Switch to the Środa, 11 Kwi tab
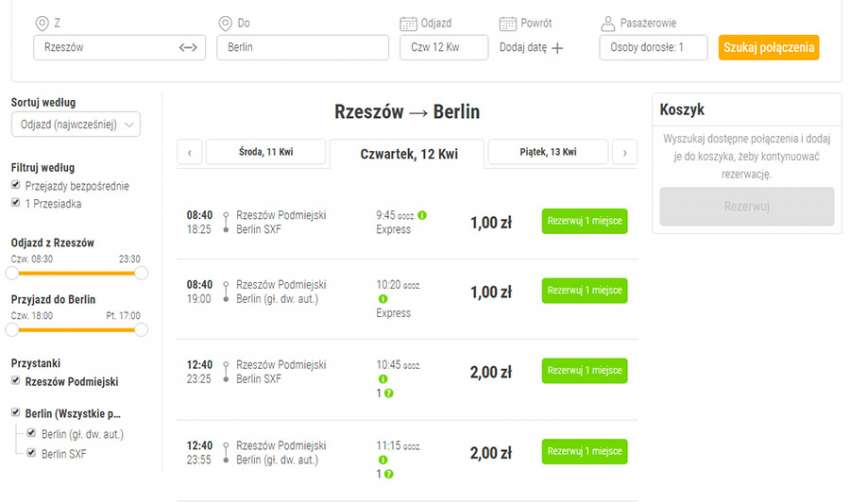Image resolution: width=850 pixels, height=502 pixels. [267, 152]
